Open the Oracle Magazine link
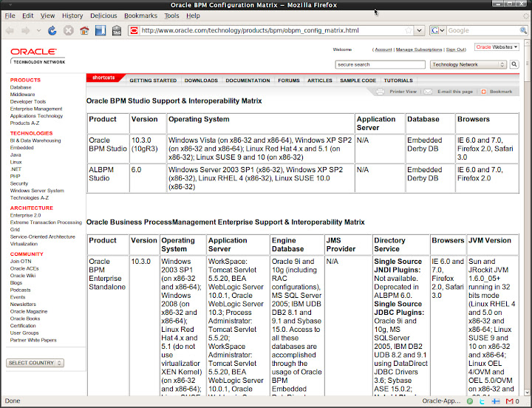532x408 pixels. click(29, 311)
